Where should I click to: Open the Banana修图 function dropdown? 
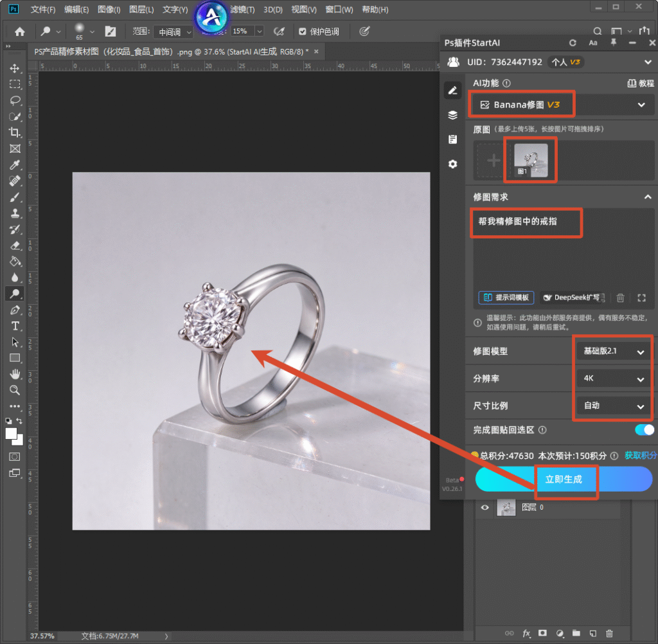tap(562, 105)
